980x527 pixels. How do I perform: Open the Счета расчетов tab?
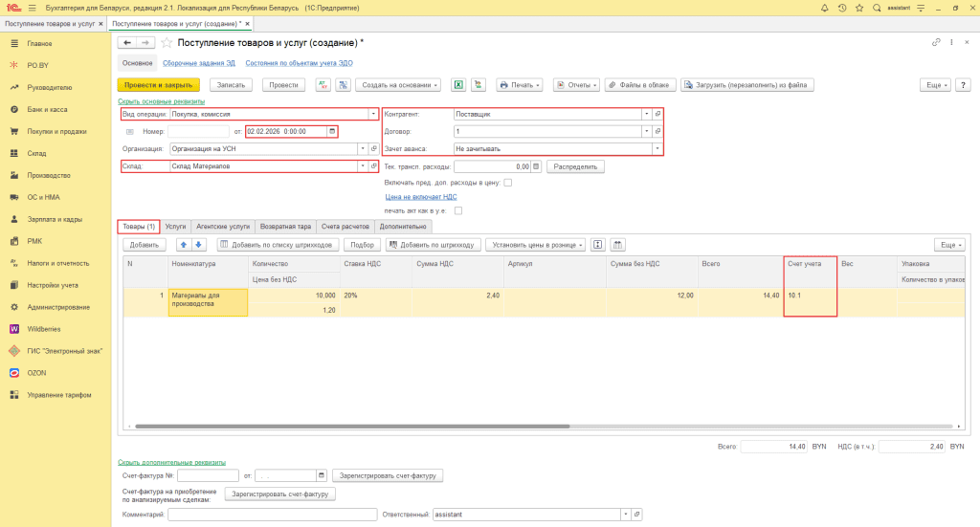point(345,227)
